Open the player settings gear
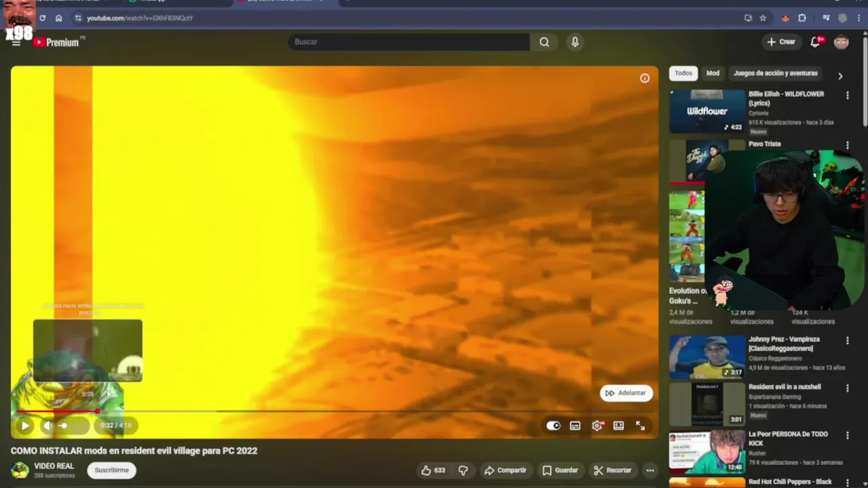This screenshot has height=488, width=868. [597, 426]
